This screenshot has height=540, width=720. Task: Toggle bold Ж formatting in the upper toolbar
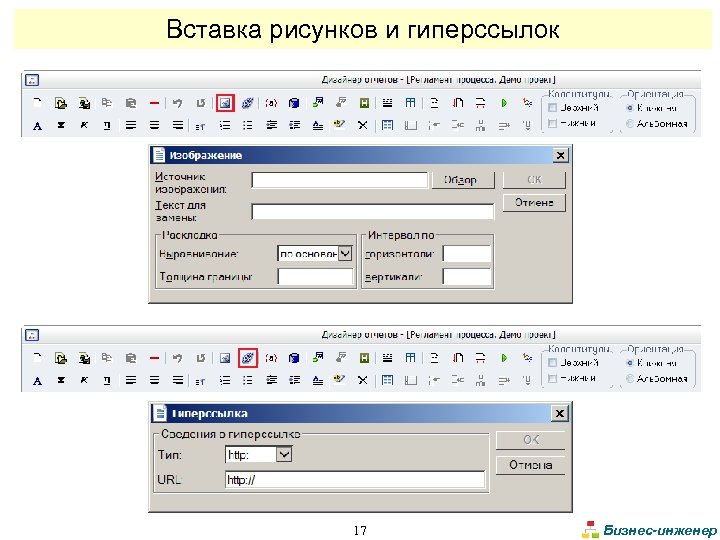tap(61, 125)
